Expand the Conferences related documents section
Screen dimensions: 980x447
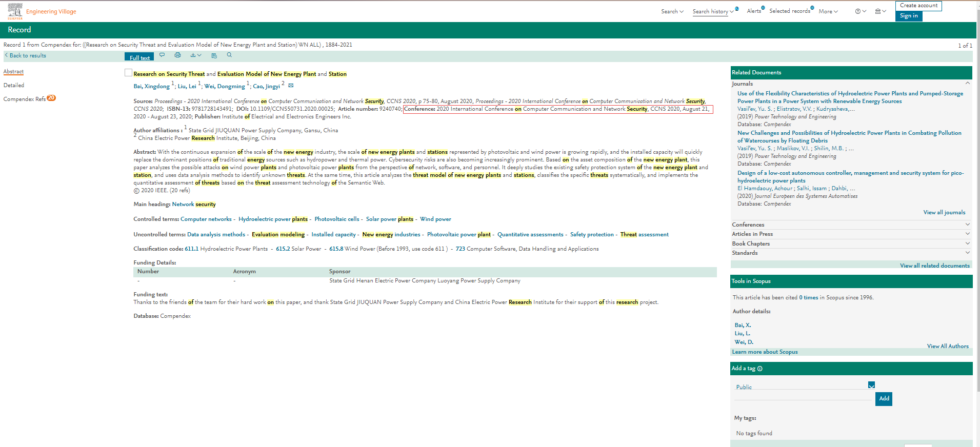(967, 225)
